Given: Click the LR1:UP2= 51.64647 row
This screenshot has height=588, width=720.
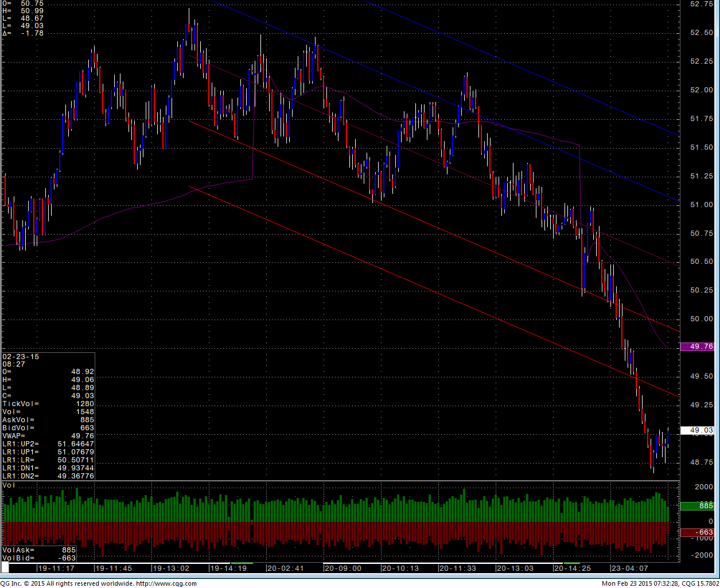Looking at the screenshot, I should tap(48, 444).
